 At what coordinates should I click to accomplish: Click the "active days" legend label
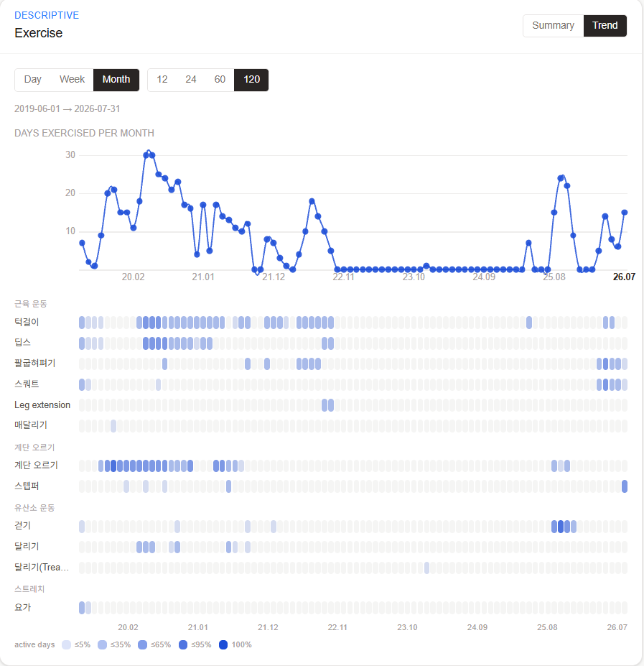click(34, 644)
